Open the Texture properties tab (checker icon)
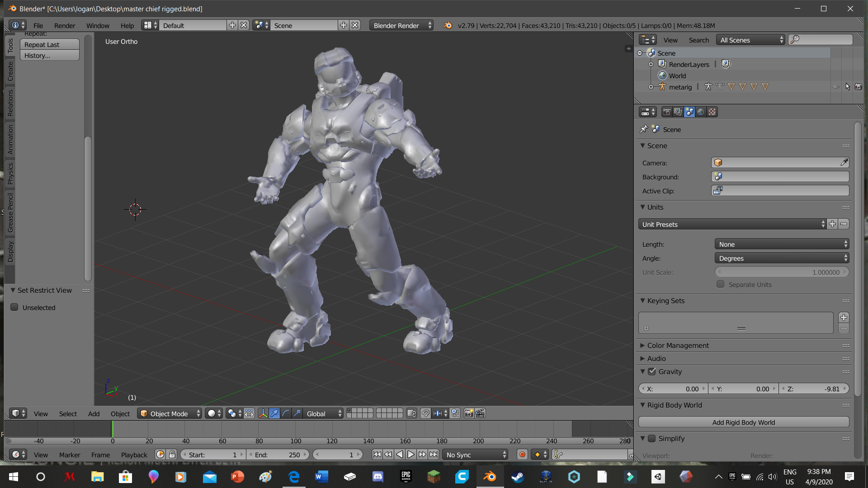This screenshot has height=488, width=868. pyautogui.click(x=712, y=112)
